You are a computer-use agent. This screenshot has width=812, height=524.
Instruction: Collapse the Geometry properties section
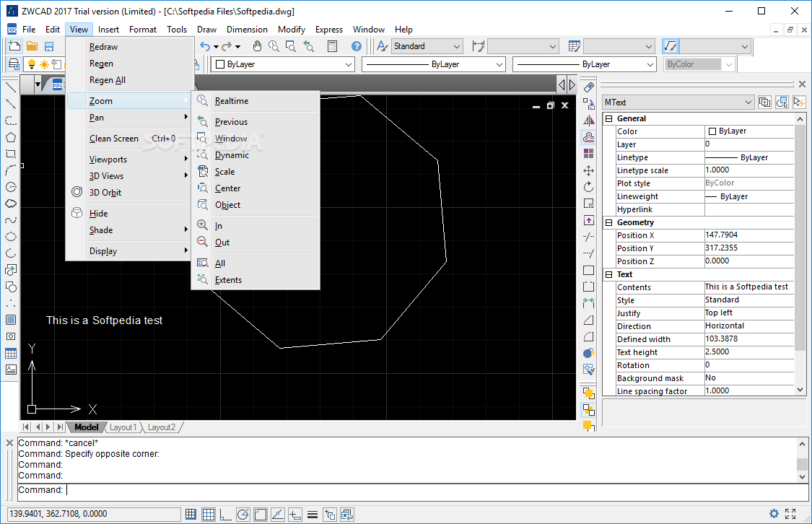click(x=609, y=222)
